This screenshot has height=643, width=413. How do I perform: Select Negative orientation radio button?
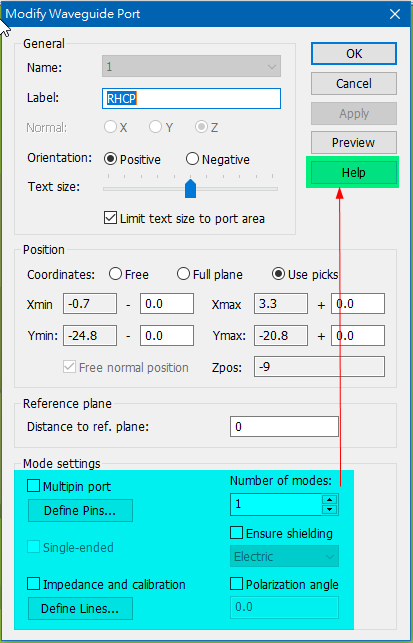pyautogui.click(x=192, y=159)
